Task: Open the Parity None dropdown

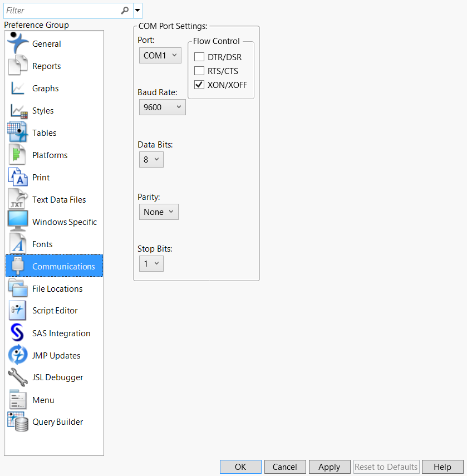Action: [159, 212]
